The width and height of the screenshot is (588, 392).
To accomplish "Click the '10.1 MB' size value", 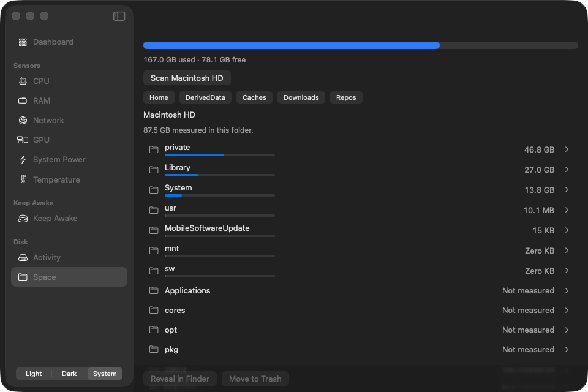I will tap(538, 211).
